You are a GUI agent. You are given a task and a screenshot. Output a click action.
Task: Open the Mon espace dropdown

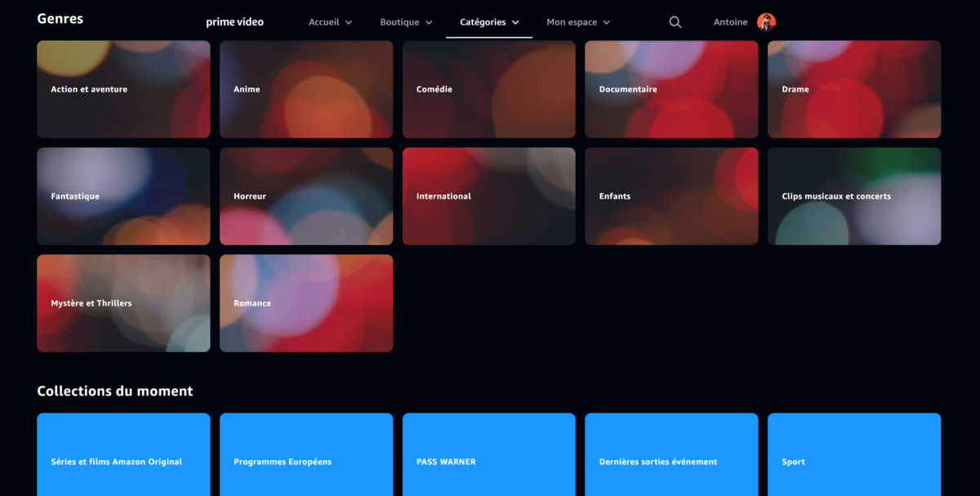[578, 22]
